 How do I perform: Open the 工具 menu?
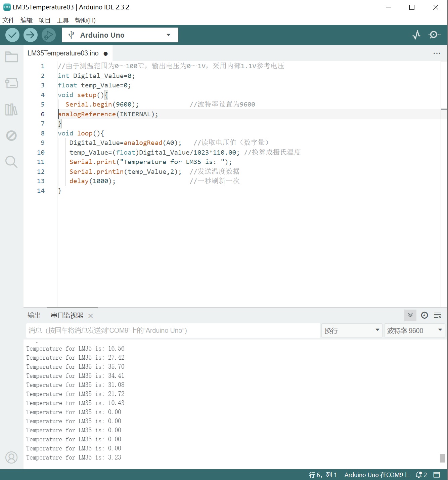coord(63,20)
